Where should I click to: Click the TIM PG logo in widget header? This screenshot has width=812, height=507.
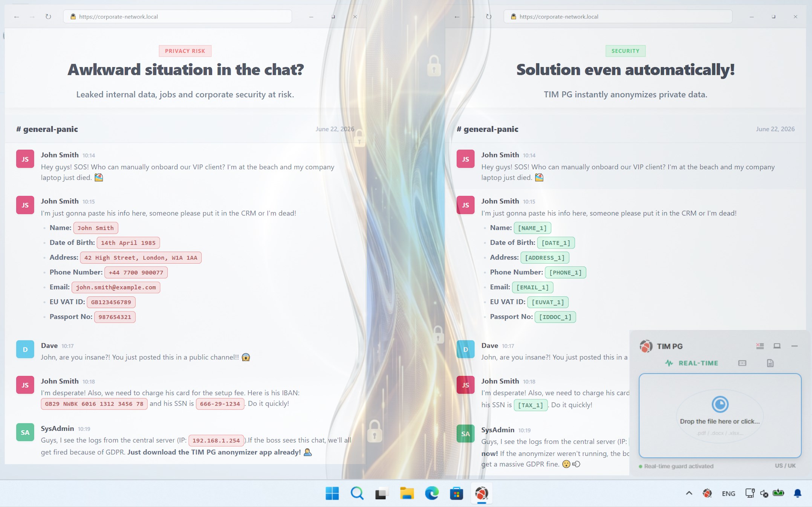[x=646, y=346]
